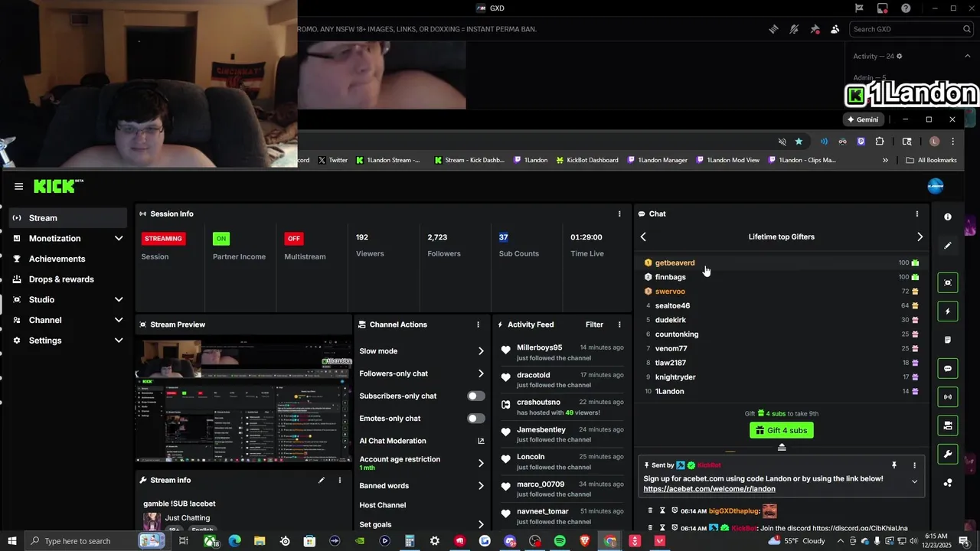Open Chrome extensions puzzle icon
980x551 pixels.
[880, 142]
